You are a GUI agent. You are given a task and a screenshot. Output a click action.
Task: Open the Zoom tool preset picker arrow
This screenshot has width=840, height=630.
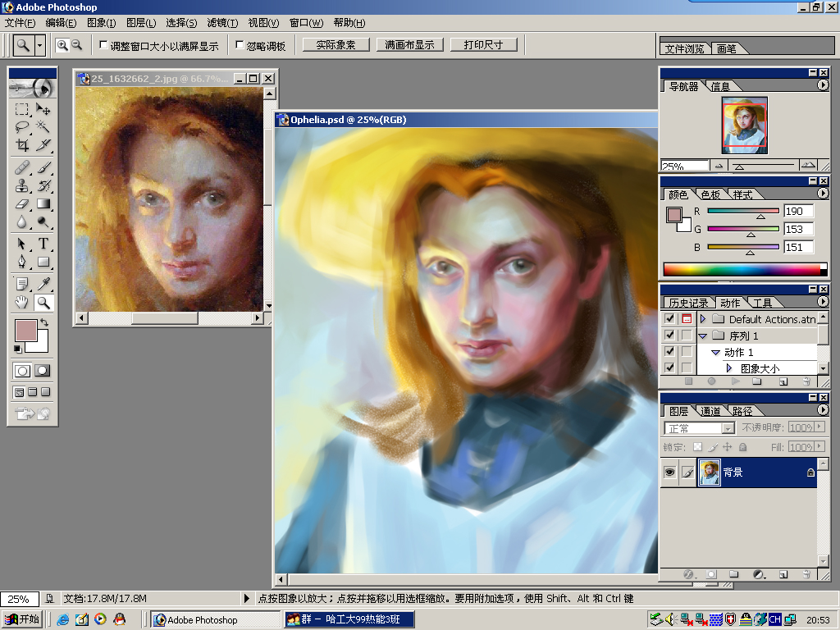click(x=39, y=46)
